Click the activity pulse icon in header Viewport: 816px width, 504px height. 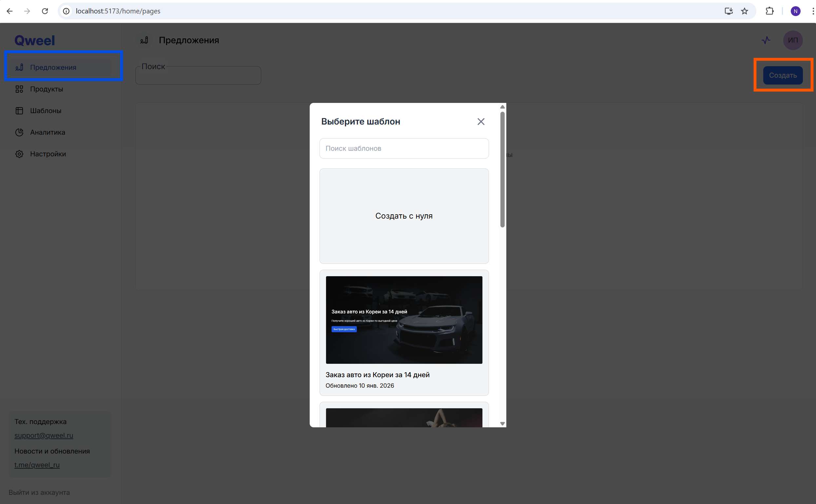coord(766,40)
